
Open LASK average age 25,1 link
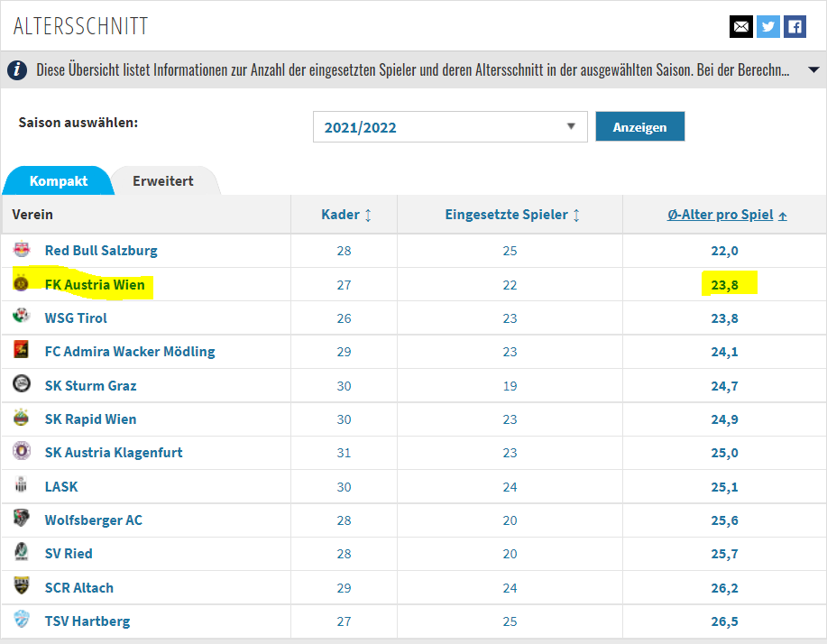point(725,487)
